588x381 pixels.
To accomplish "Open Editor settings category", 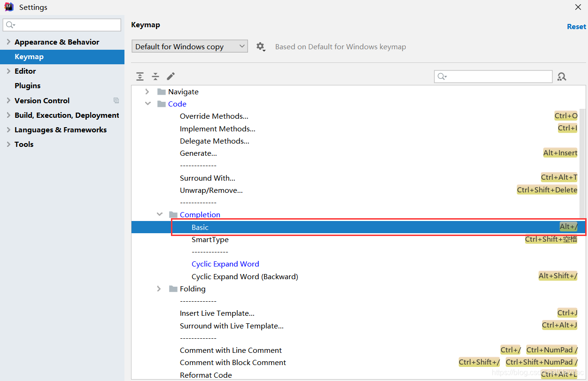I will pyautogui.click(x=25, y=71).
